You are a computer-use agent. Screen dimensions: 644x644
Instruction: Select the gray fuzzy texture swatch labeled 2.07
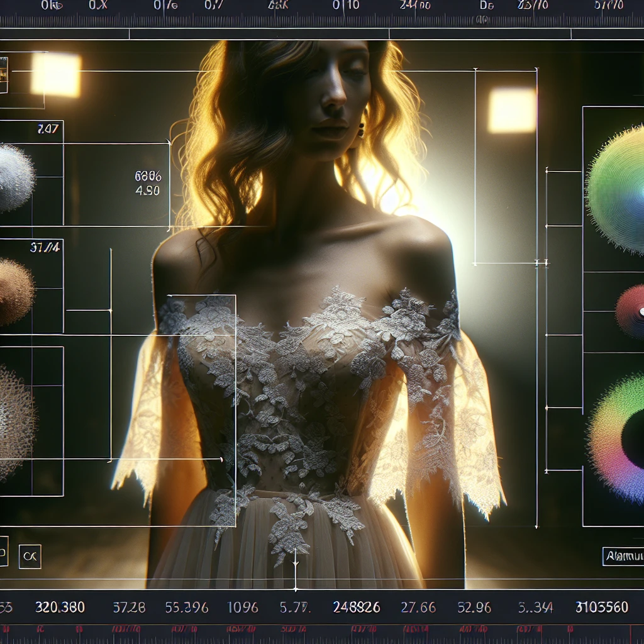pyautogui.click(x=16, y=178)
